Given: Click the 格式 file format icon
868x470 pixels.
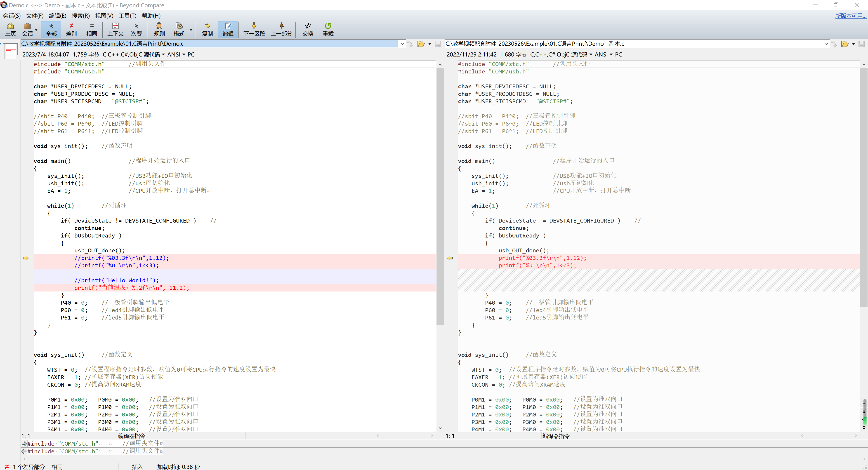Looking at the screenshot, I should click(x=179, y=29).
